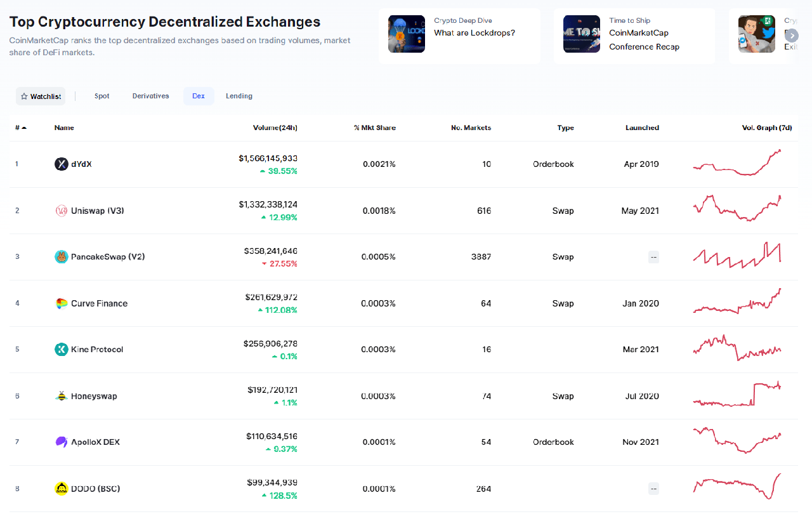
Task: Click the PancakeSwap (V2) 7-day volume graph
Action: tap(737, 254)
